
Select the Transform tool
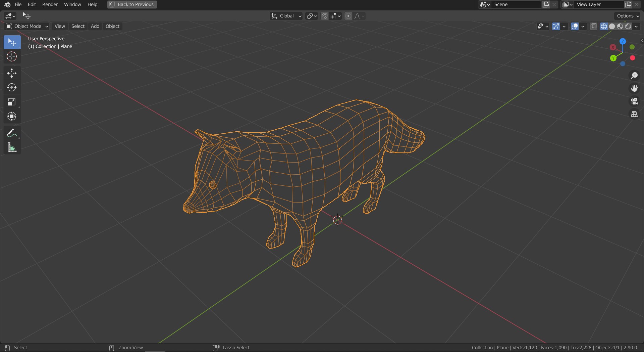(12, 117)
